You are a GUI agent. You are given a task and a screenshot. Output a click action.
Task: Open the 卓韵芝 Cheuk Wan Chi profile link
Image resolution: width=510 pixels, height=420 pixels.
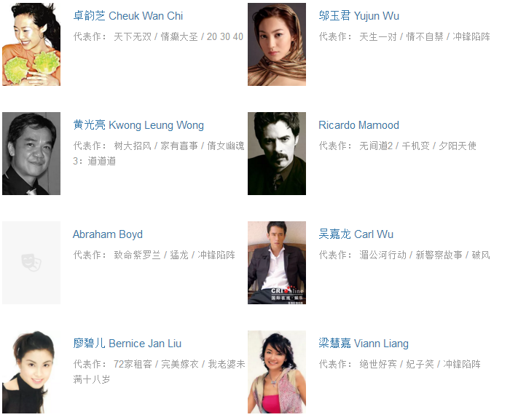[127, 16]
